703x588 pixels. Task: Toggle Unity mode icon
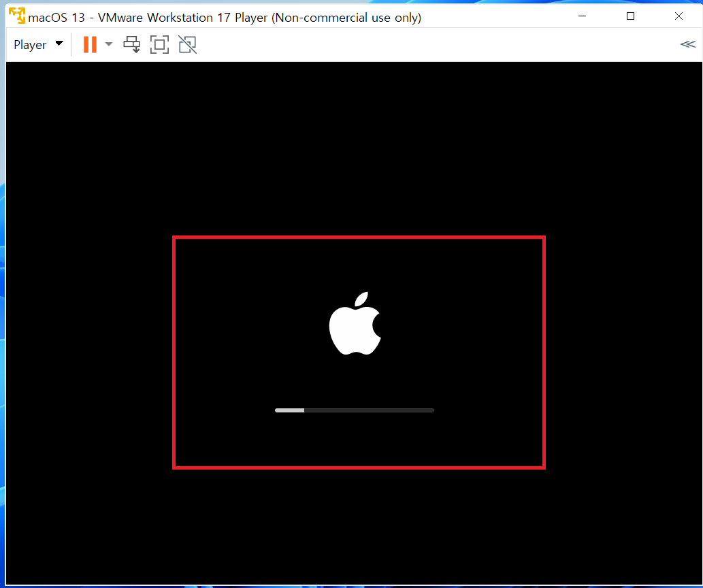point(187,44)
